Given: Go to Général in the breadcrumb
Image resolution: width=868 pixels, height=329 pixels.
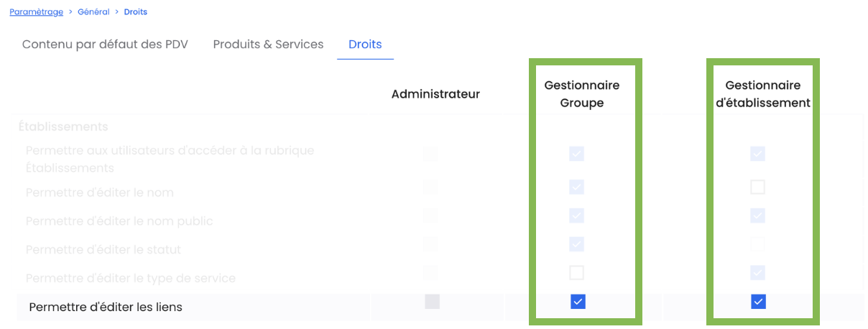Looking at the screenshot, I should (94, 12).
